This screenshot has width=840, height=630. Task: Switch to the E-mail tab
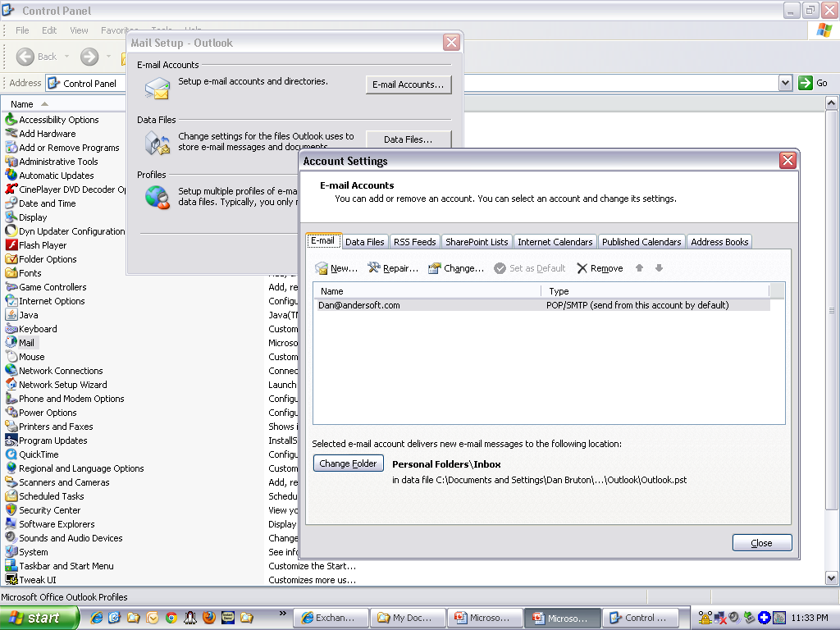pyautogui.click(x=323, y=241)
